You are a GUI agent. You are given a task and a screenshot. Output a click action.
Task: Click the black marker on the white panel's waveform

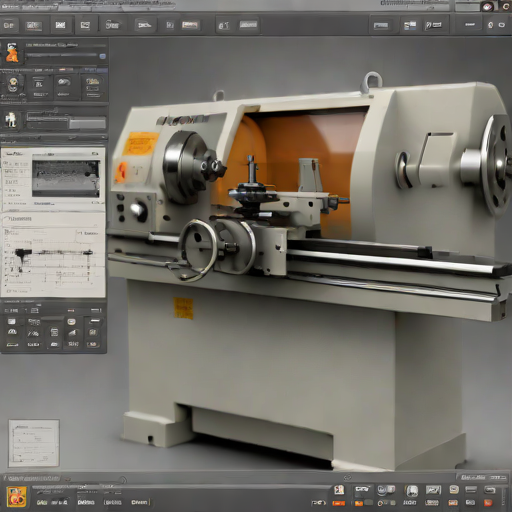click(x=23, y=255)
